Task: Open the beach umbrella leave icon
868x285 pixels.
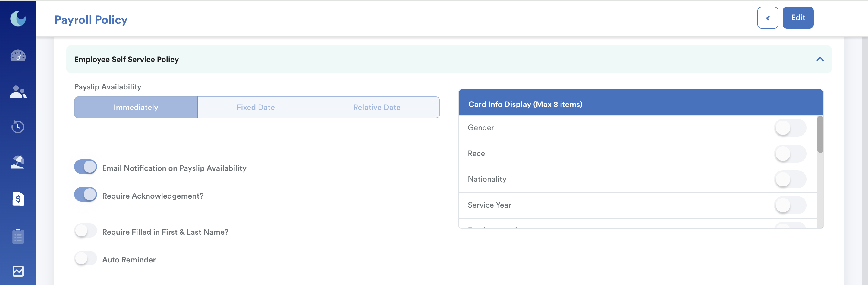Action: point(18,162)
